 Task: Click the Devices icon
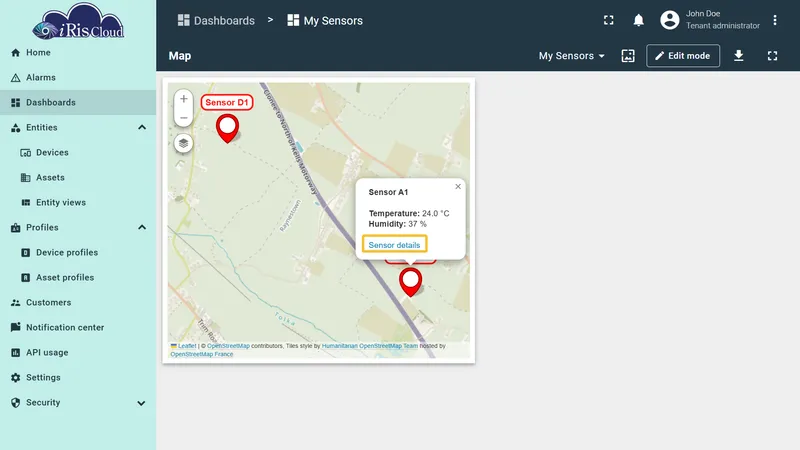point(26,153)
